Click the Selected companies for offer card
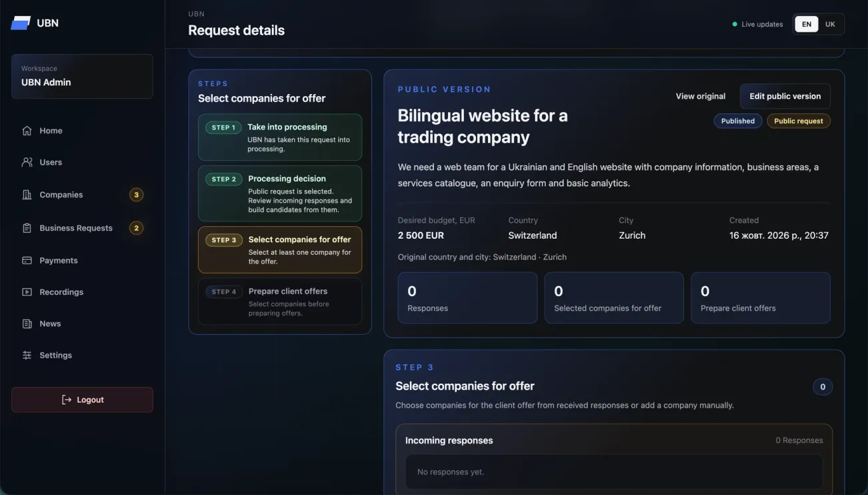 pos(614,298)
